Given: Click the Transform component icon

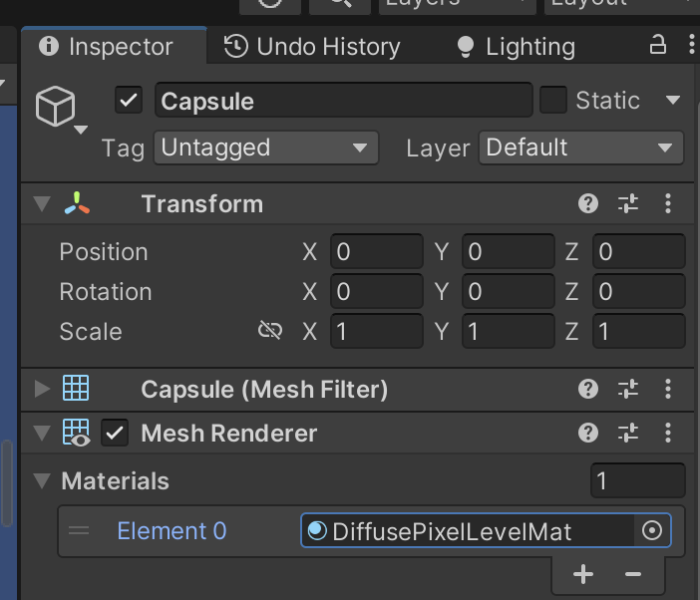Looking at the screenshot, I should (77, 203).
